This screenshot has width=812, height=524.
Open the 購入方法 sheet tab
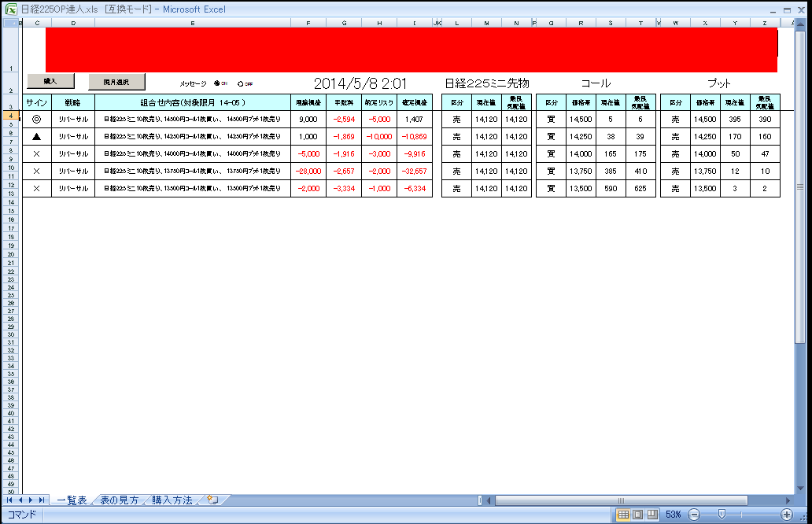pyautogui.click(x=172, y=500)
